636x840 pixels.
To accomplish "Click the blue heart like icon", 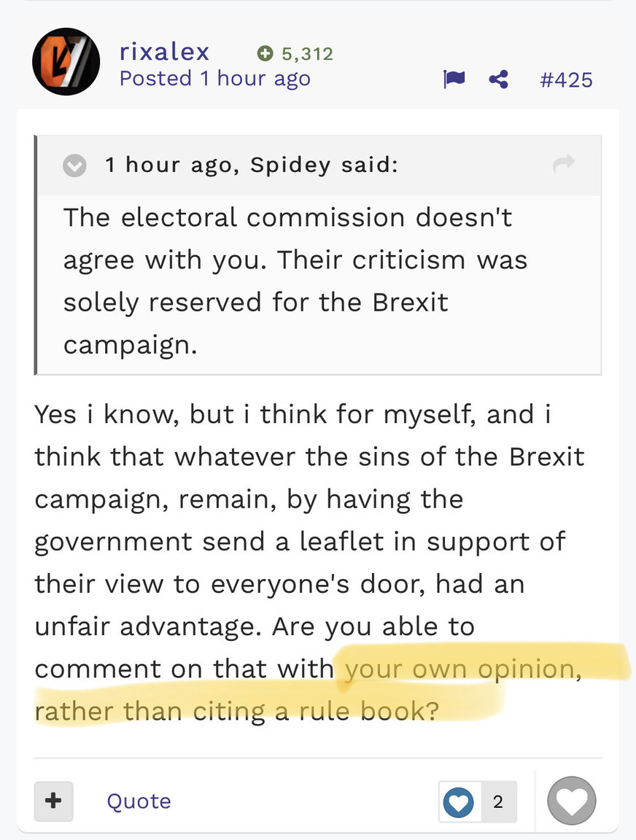I will [x=459, y=801].
